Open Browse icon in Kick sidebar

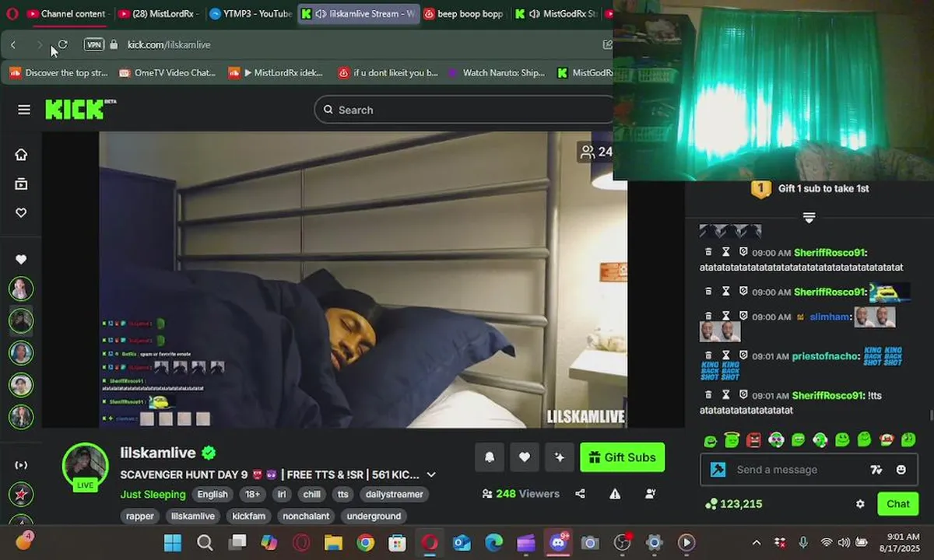21,184
